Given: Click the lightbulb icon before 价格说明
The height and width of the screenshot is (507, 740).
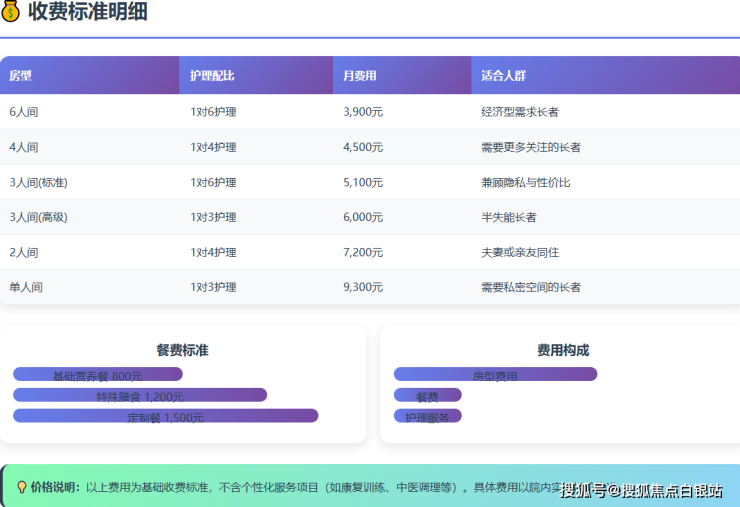Looking at the screenshot, I should [x=22, y=487].
